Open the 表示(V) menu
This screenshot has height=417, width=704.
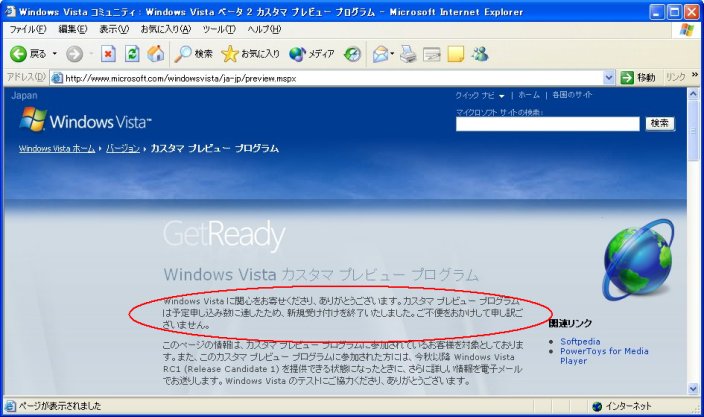114,30
